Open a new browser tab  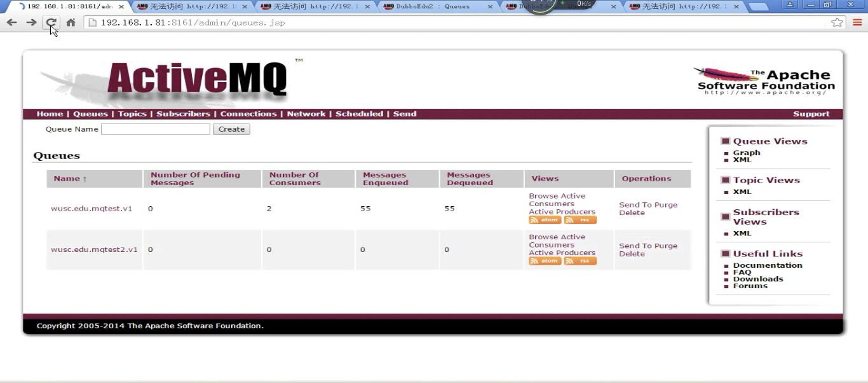pos(757,7)
